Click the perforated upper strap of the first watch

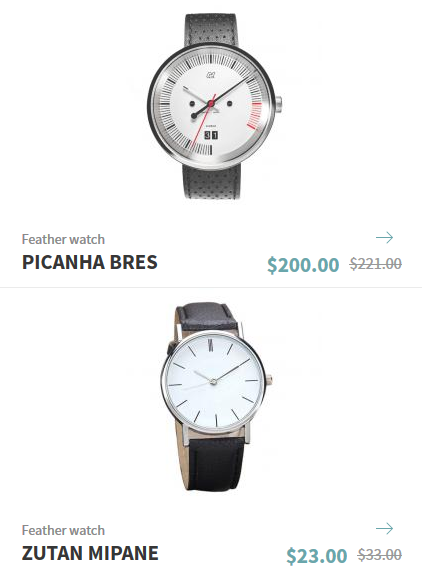(x=212, y=29)
